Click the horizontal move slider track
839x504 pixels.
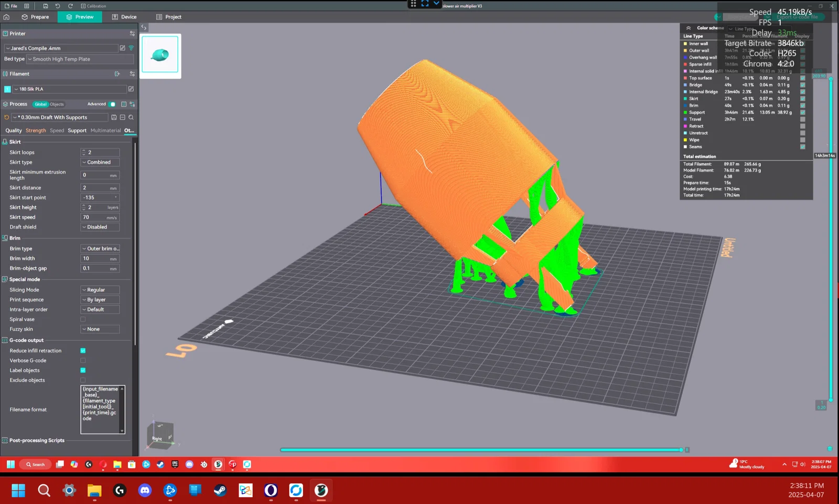[481, 450]
